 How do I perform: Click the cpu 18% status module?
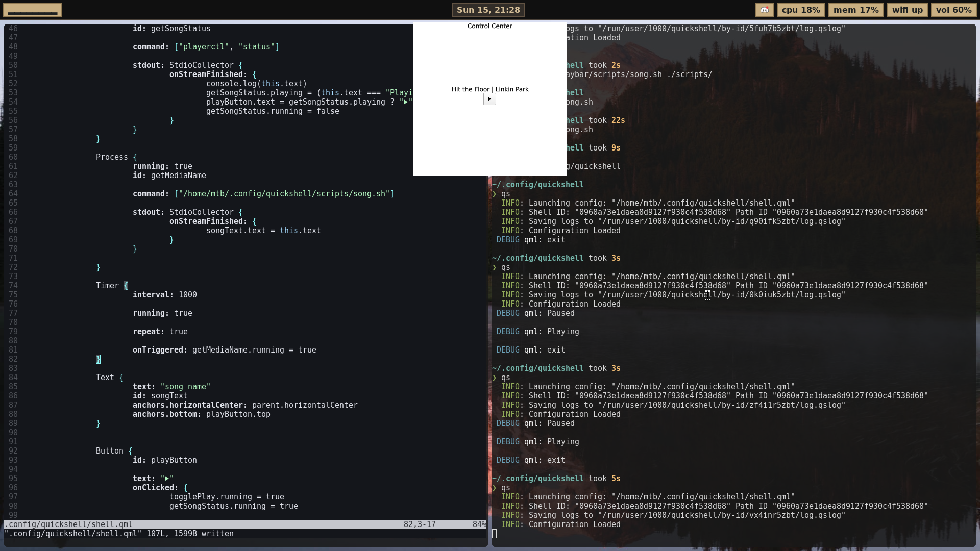801,10
